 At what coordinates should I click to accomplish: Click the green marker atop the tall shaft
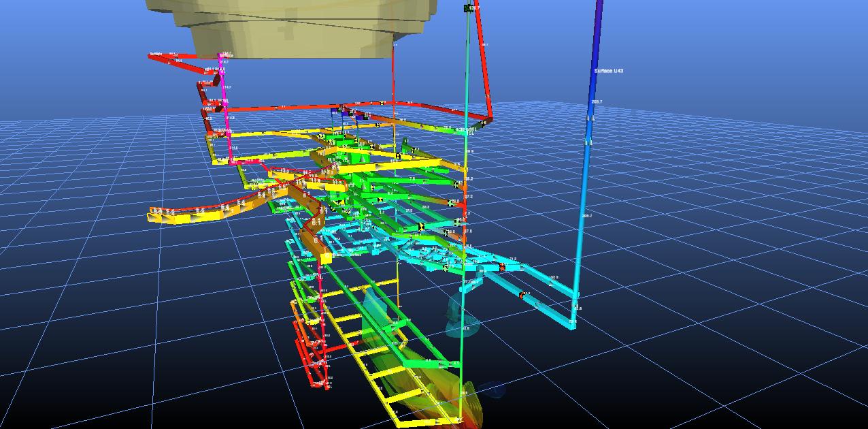click(x=469, y=8)
